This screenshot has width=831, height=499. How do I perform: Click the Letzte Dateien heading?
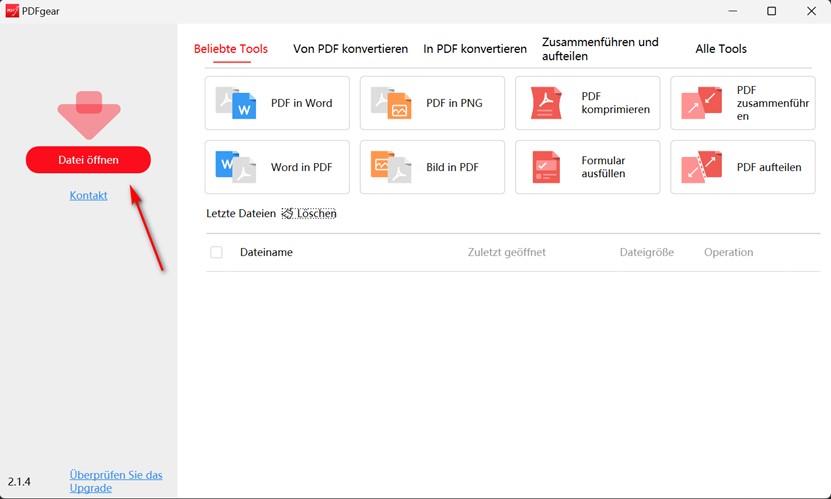click(241, 213)
